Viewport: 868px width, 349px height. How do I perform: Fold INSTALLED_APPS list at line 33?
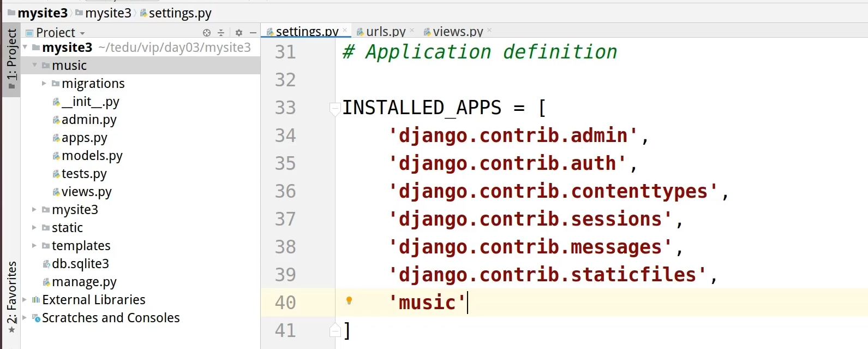pyautogui.click(x=335, y=108)
